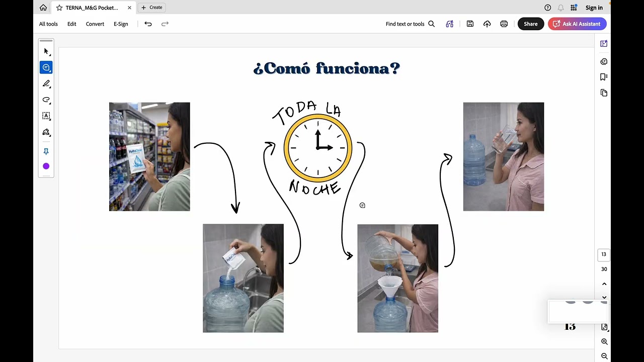
Task: Select the Add comment tool
Action: pyautogui.click(x=46, y=67)
